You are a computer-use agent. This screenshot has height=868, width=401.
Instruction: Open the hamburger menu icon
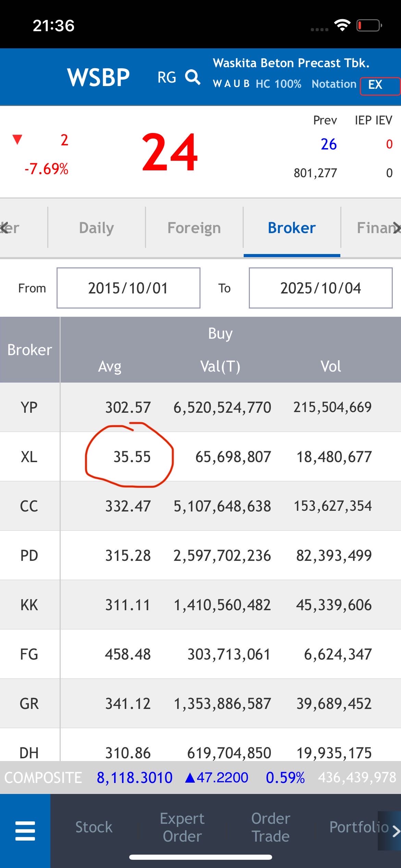coord(25,831)
